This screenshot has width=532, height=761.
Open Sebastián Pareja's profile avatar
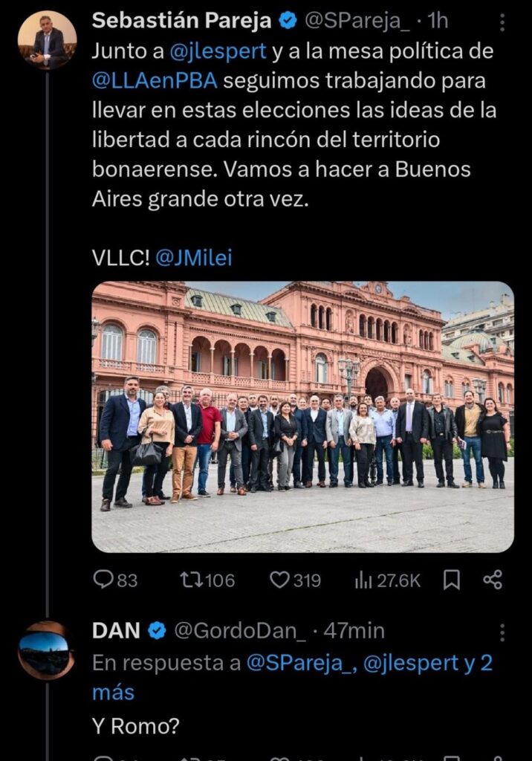pos(47,40)
